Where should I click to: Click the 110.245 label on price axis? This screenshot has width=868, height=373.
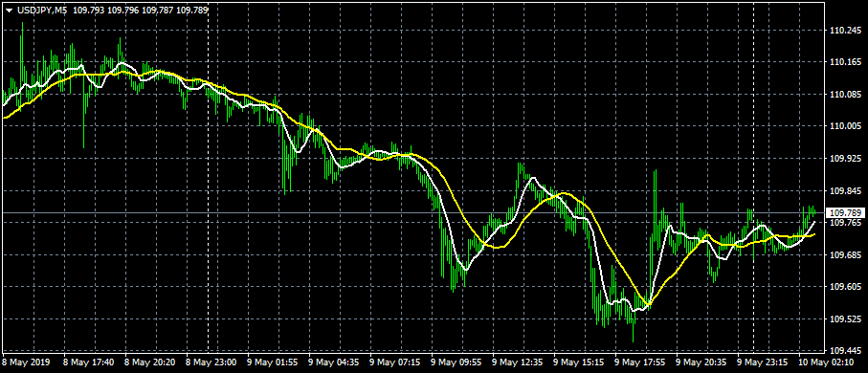click(845, 30)
